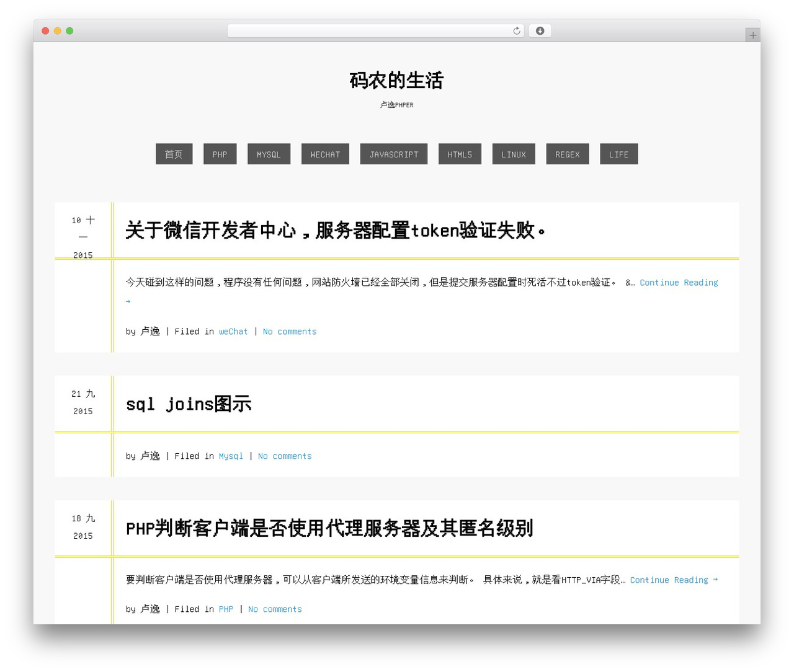This screenshot has width=794, height=672.
Task: Maximize the window with the green button
Action: click(x=69, y=31)
